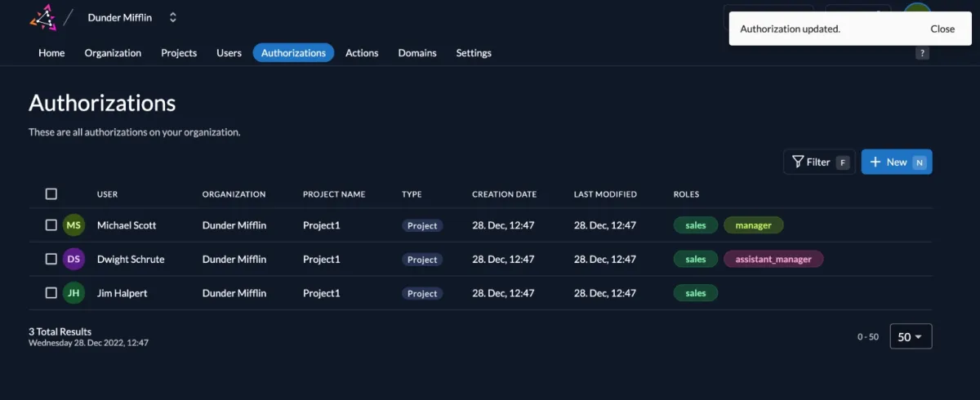This screenshot has height=400, width=980.
Task: Check the Michael Scott row checkbox
Action: click(51, 225)
